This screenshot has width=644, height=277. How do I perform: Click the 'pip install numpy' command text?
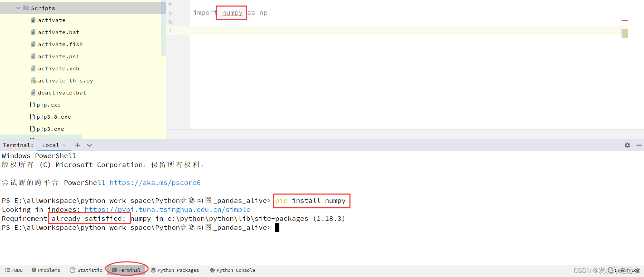pyautogui.click(x=310, y=201)
